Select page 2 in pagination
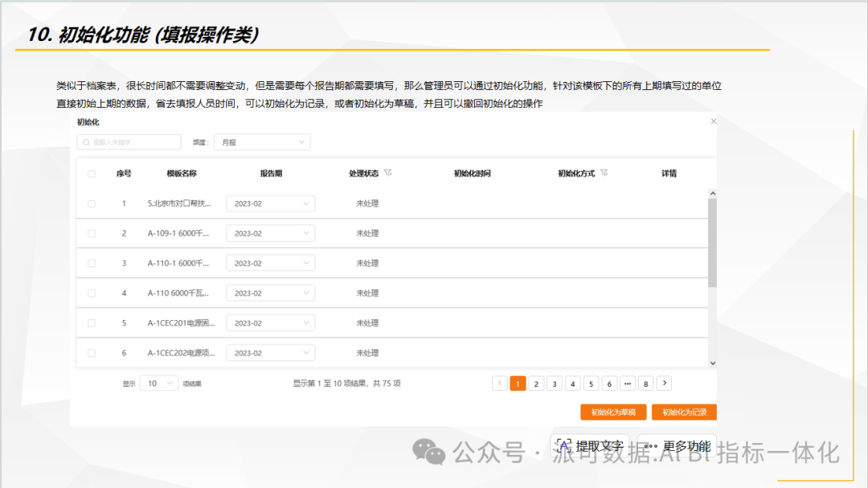This screenshot has height=488, width=868. pos(536,383)
